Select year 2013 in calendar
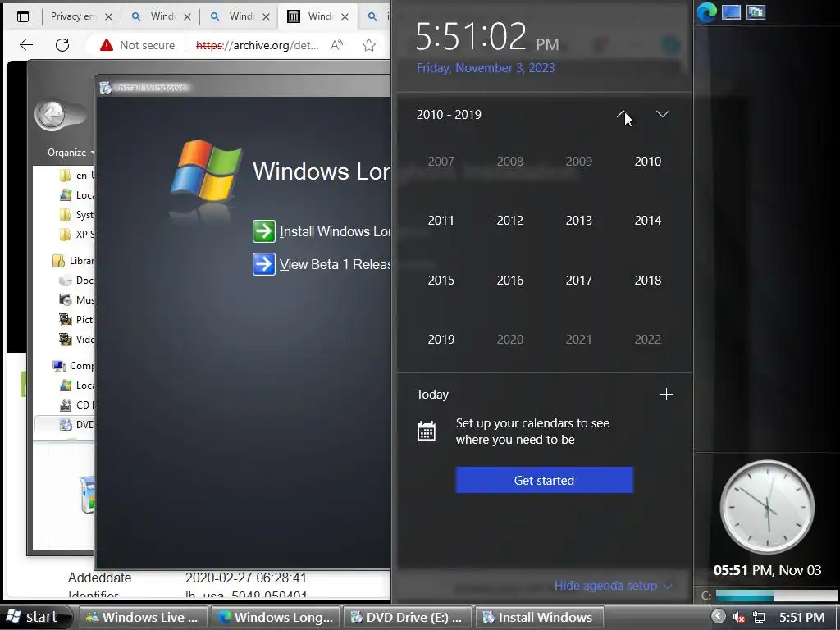The height and width of the screenshot is (630, 840). [579, 220]
